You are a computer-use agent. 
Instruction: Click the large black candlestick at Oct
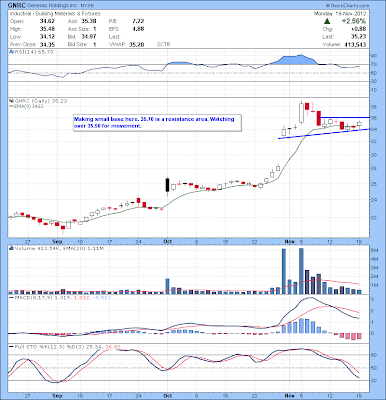click(x=167, y=185)
